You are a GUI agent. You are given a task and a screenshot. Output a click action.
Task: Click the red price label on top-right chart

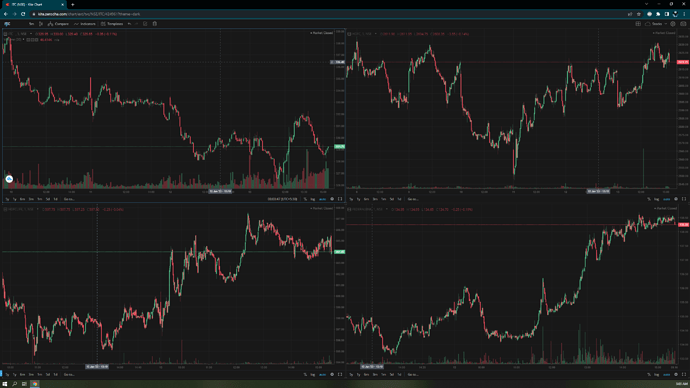(x=683, y=62)
